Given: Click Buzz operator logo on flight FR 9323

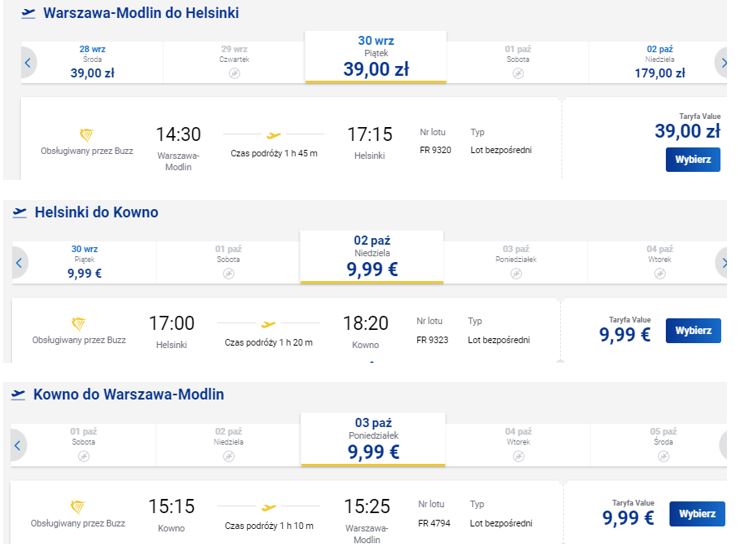Looking at the screenshot, I should coord(78,324).
